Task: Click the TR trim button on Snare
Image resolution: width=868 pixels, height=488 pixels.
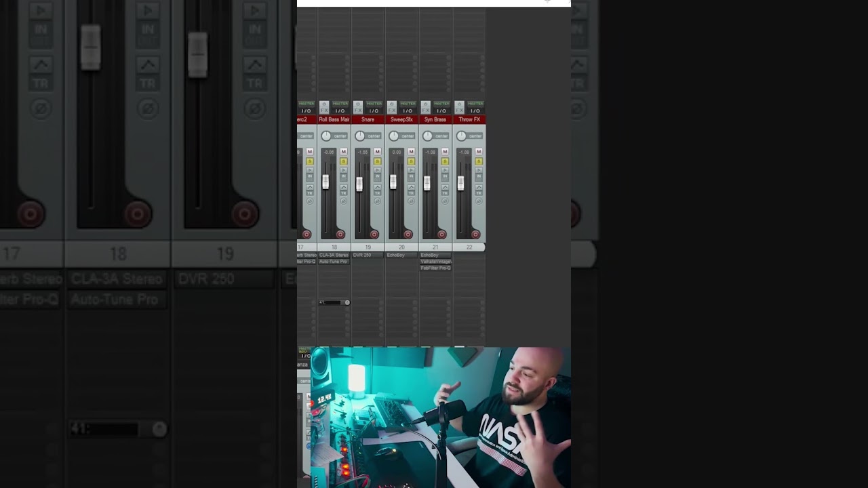Action: click(378, 192)
